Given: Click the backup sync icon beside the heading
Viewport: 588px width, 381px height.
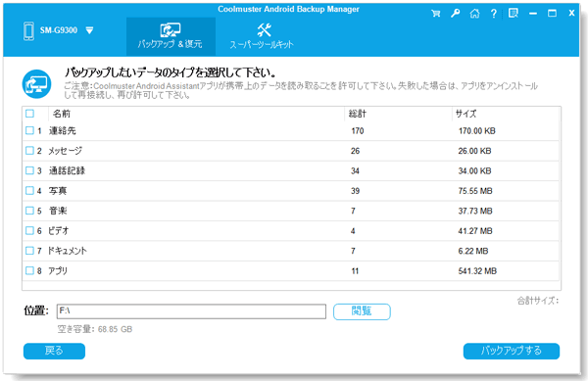Looking at the screenshot, I should [37, 84].
